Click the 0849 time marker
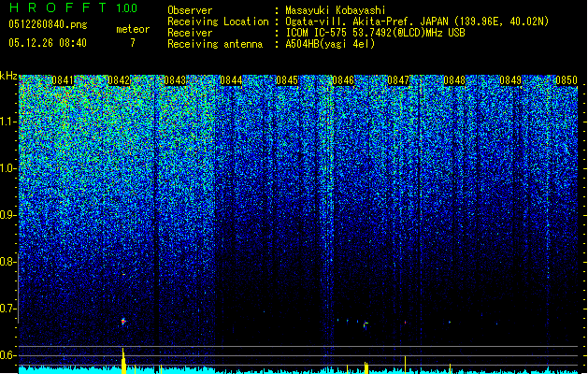 [510, 80]
